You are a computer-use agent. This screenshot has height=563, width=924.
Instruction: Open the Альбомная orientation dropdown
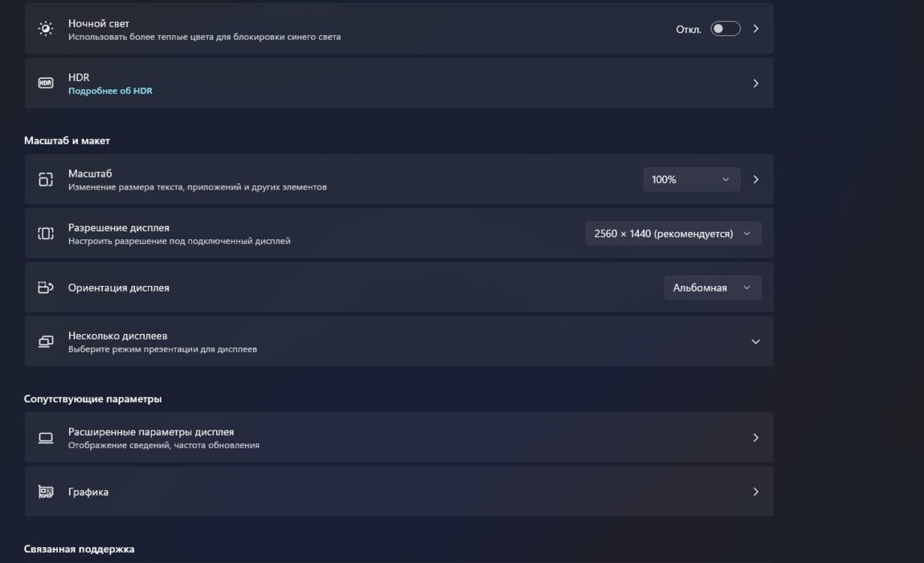(x=712, y=288)
